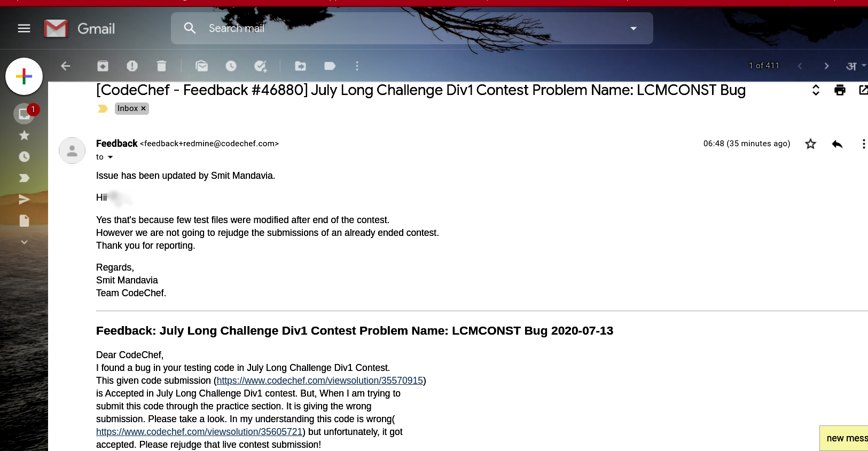Reply to the message
The width and height of the screenshot is (868, 451).
[x=837, y=144]
